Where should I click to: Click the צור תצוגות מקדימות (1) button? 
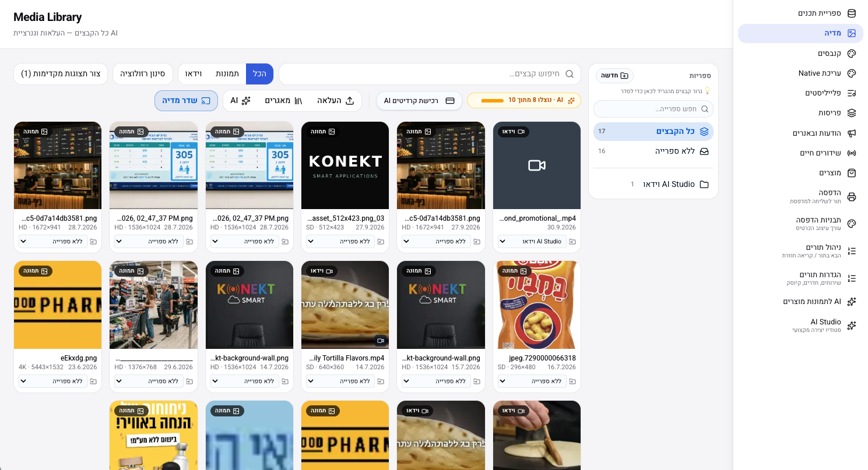coord(61,74)
